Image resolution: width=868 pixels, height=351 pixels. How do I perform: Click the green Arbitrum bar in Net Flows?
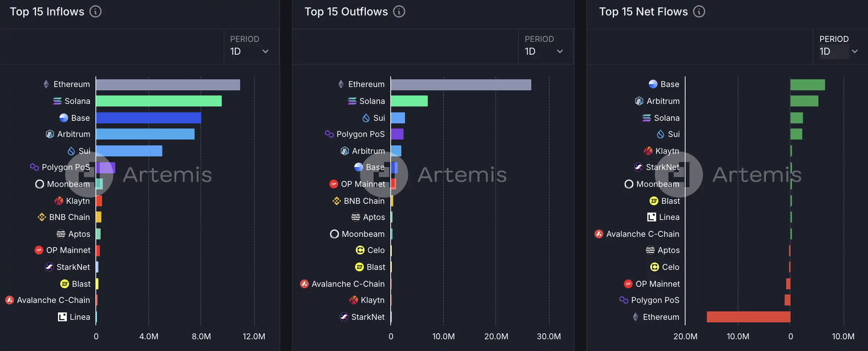[804, 101]
